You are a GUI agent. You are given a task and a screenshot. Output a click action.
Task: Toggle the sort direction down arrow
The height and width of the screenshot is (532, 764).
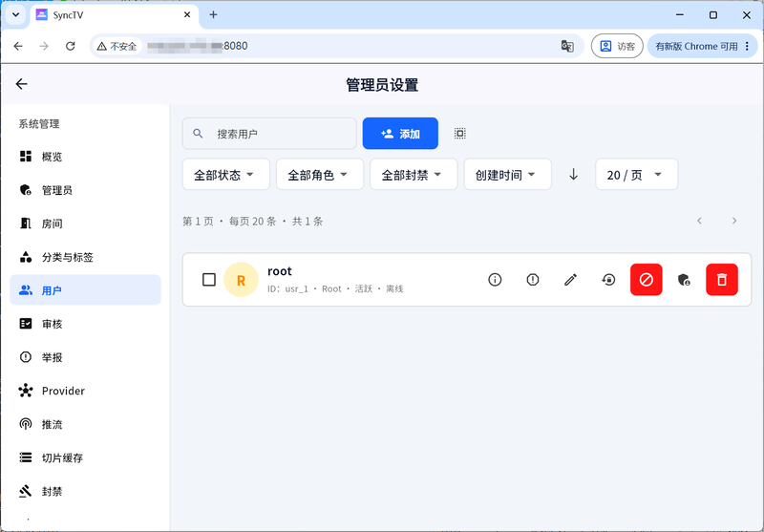(x=574, y=175)
